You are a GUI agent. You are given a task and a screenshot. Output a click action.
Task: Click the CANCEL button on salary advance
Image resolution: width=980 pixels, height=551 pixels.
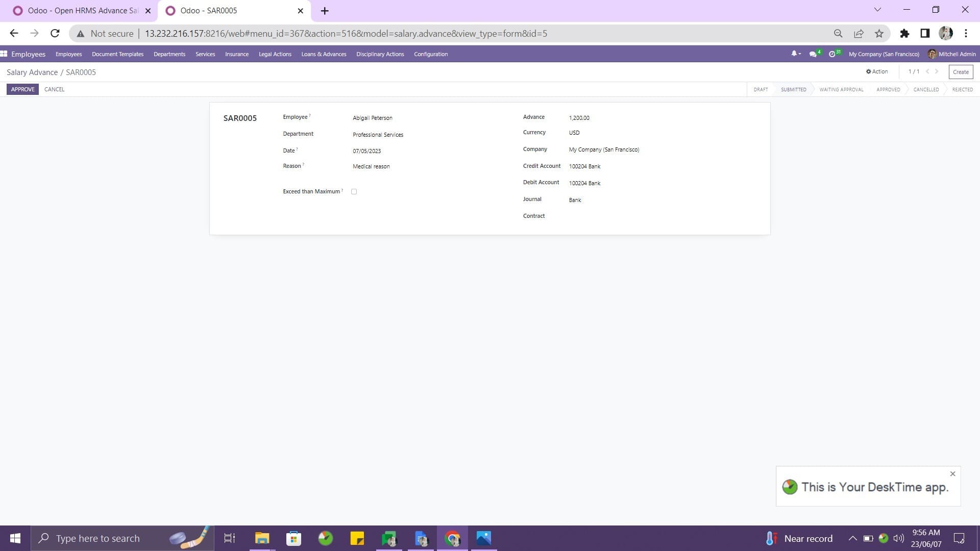(54, 89)
